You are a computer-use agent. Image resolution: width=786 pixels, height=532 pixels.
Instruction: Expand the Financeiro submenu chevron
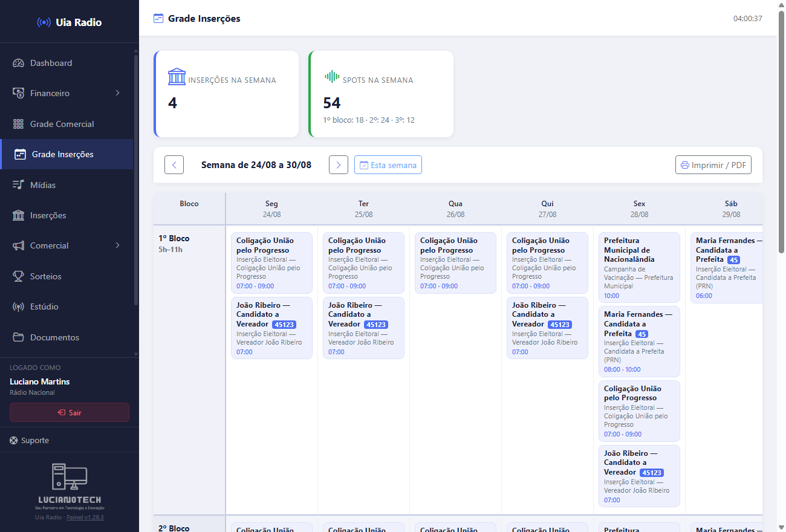pos(117,93)
